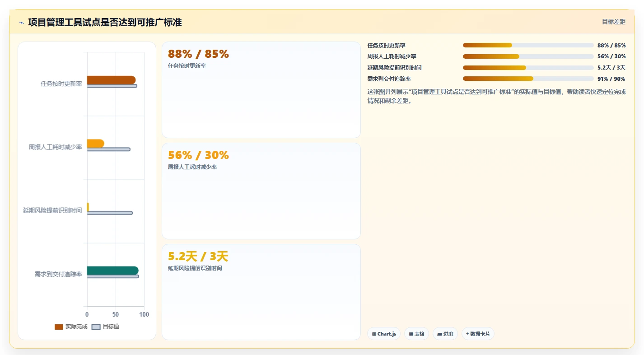Click the gray target bar for 任务按时更新率
Screen dimensions: 644x355
pyautogui.click(x=112, y=86)
